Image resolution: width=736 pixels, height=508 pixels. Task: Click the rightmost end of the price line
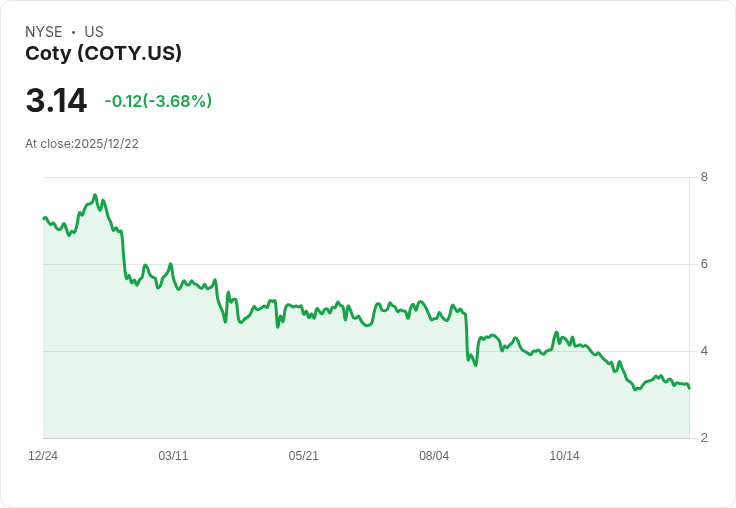coord(689,388)
